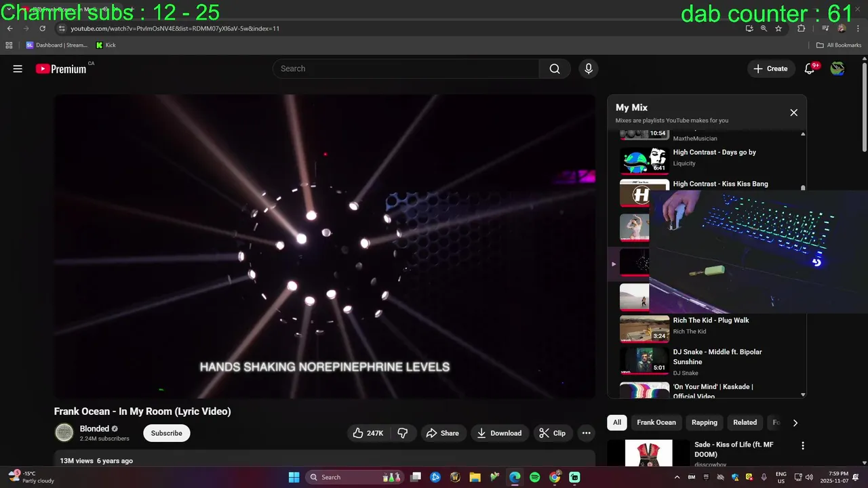Share the Frank Ocean video
This screenshot has width=868, height=488.
pyautogui.click(x=443, y=433)
